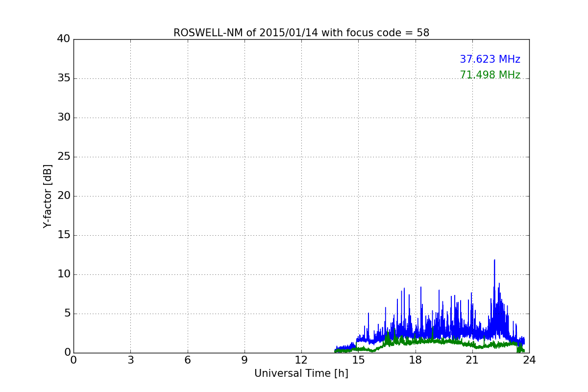This screenshot has height=392, width=588.
Task: Click the x-axis tick label 24
Action: tap(529, 361)
